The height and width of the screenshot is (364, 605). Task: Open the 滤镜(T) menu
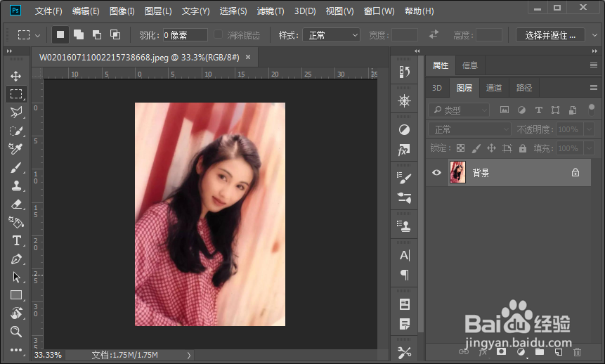click(271, 11)
